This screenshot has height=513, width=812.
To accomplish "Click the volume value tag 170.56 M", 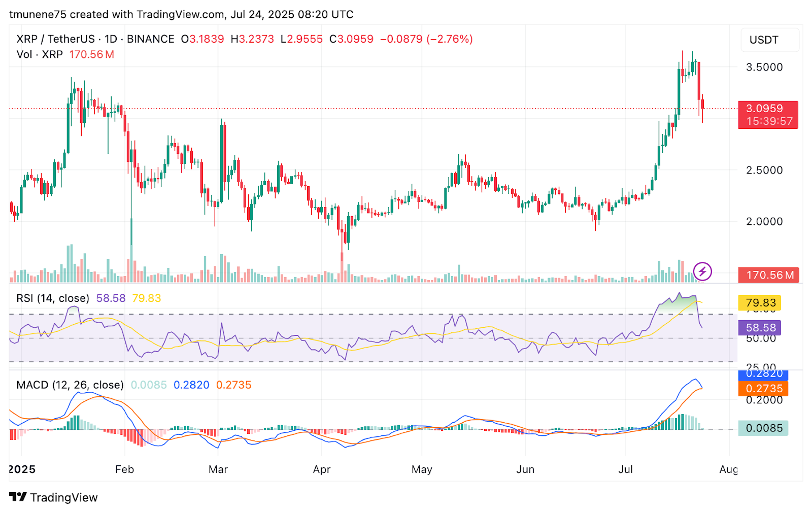I will (x=769, y=275).
